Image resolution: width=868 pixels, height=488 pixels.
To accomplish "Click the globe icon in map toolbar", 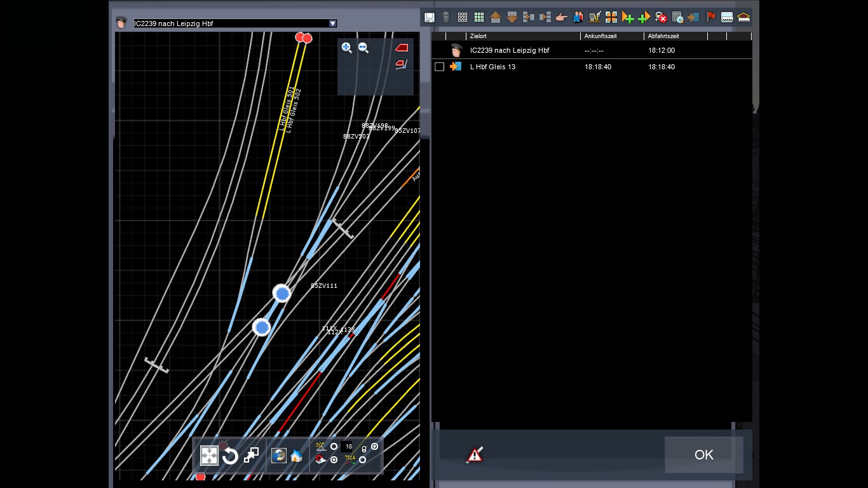I will click(278, 456).
